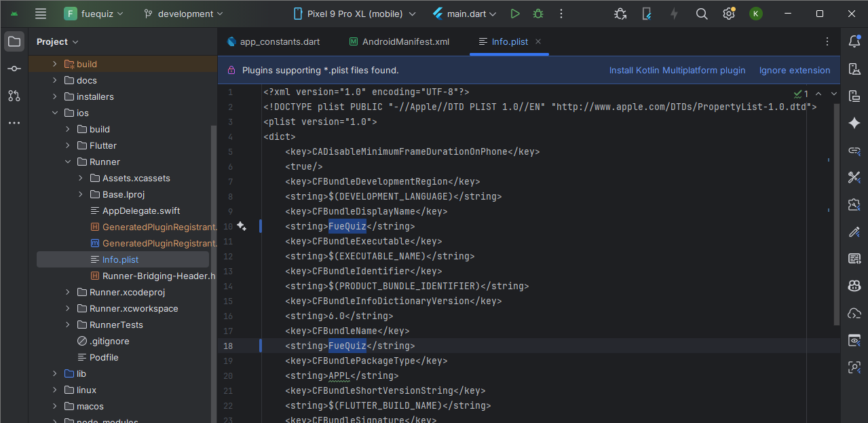Viewport: 868px width, 423px height.
Task: Expand the docs folder
Action: (55, 80)
